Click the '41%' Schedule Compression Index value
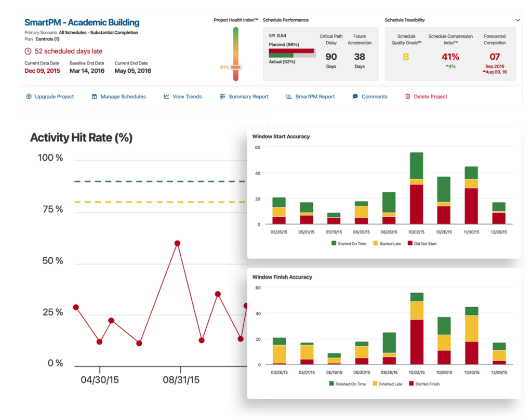The image size is (532, 420). tap(450, 57)
